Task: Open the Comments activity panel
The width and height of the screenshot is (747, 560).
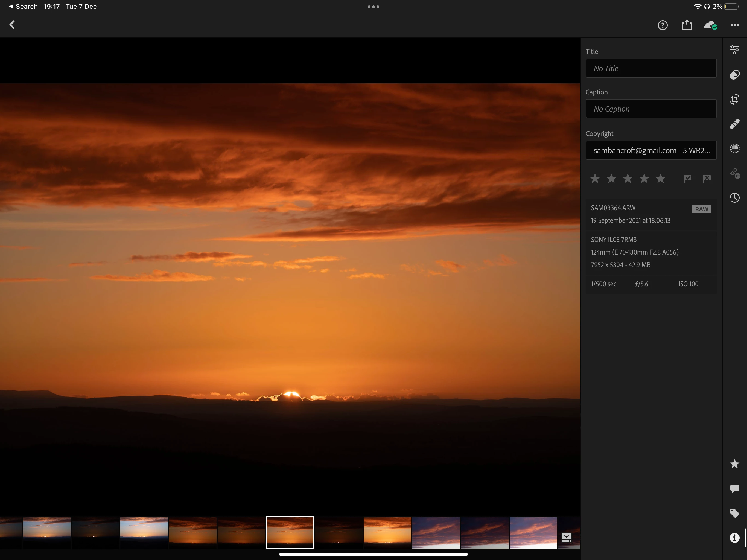Action: (734, 488)
